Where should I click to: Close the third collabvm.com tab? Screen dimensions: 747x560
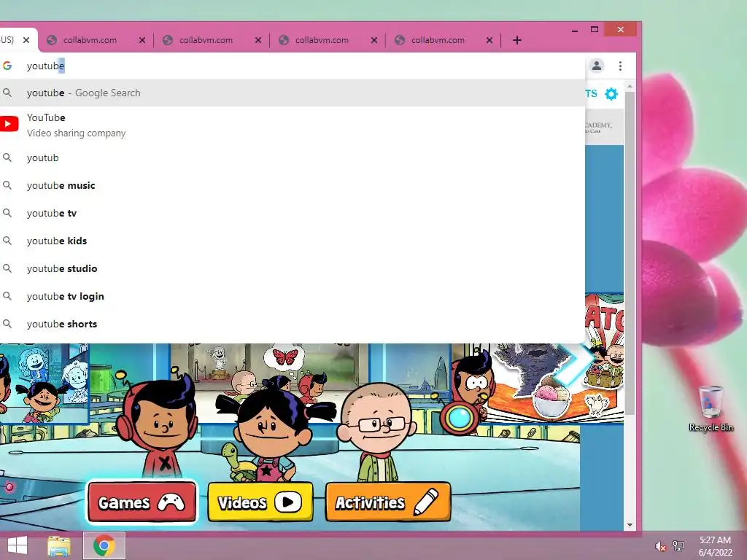tap(374, 41)
